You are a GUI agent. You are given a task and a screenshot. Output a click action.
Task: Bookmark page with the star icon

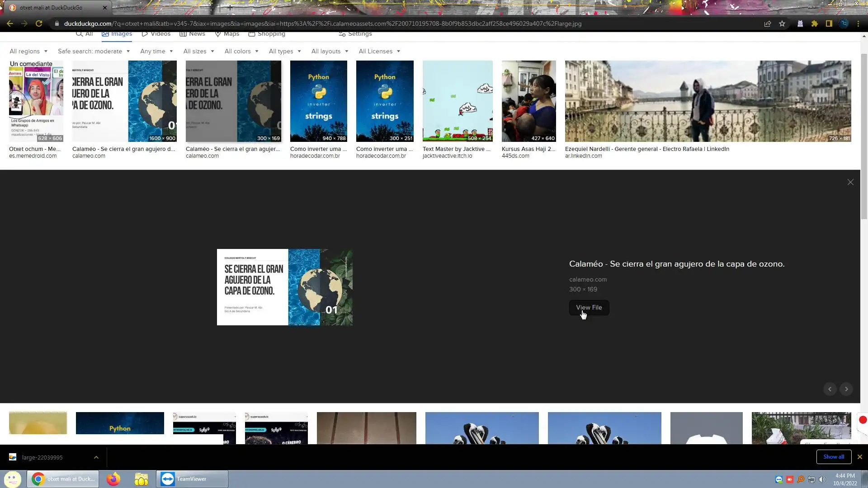click(782, 23)
